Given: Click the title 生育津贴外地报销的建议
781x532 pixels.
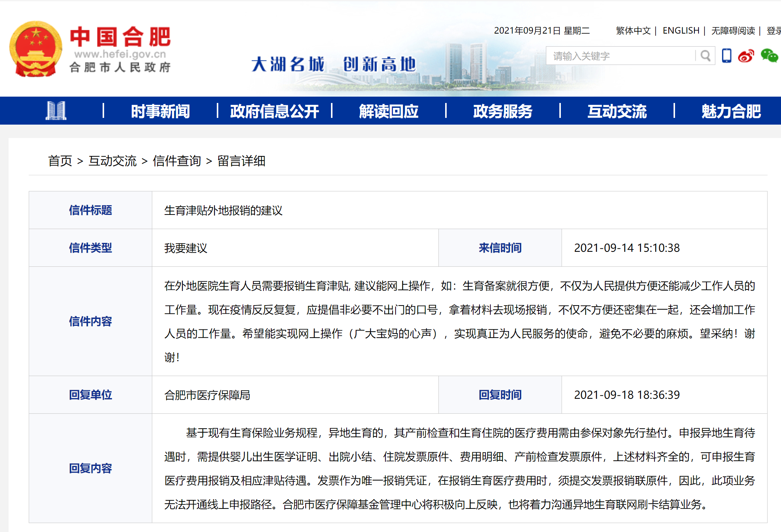Looking at the screenshot, I should (223, 210).
